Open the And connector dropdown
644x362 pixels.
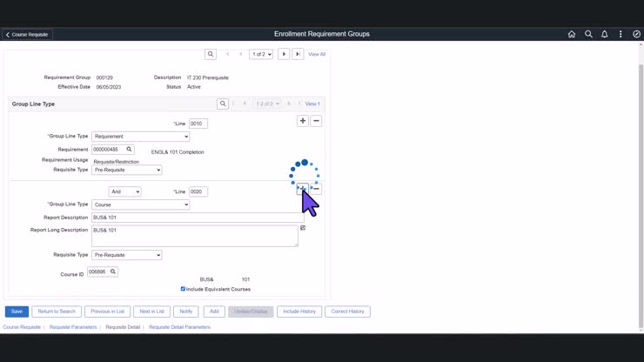[124, 192]
